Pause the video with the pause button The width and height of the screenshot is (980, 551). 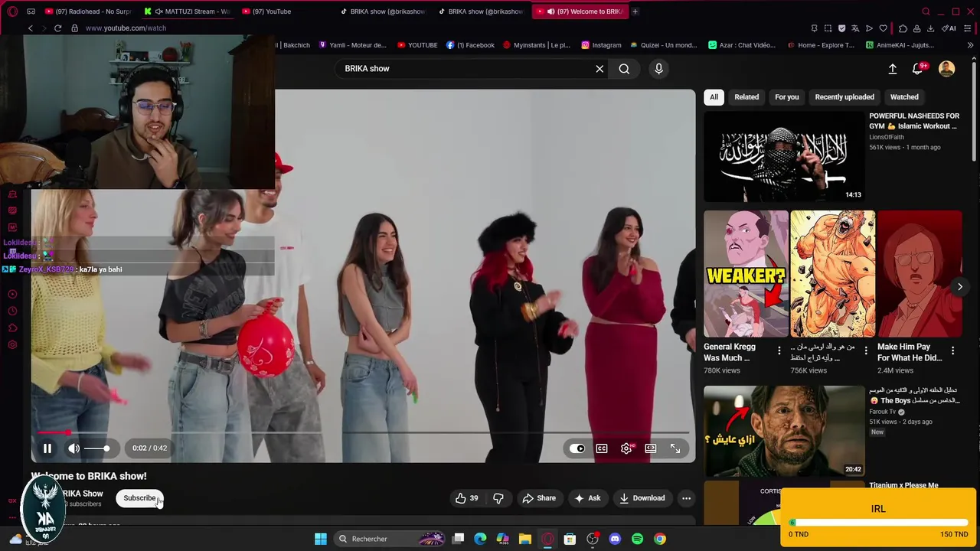pos(47,448)
